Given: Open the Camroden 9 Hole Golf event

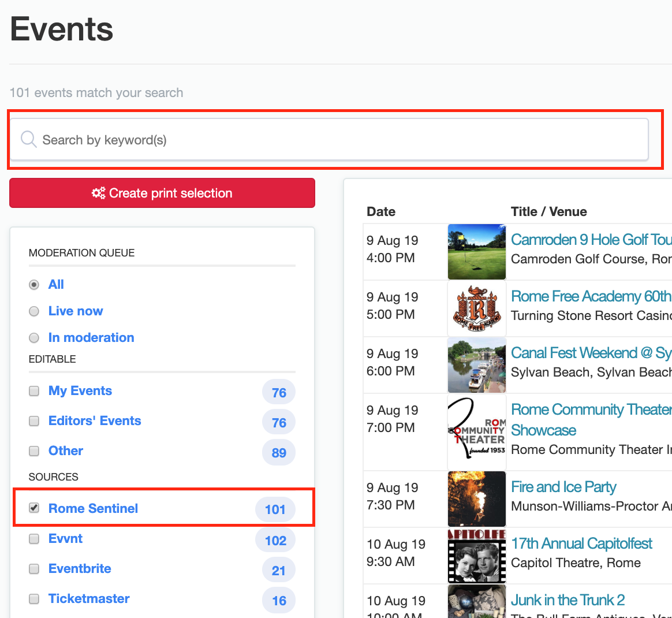Looking at the screenshot, I should coord(591,240).
